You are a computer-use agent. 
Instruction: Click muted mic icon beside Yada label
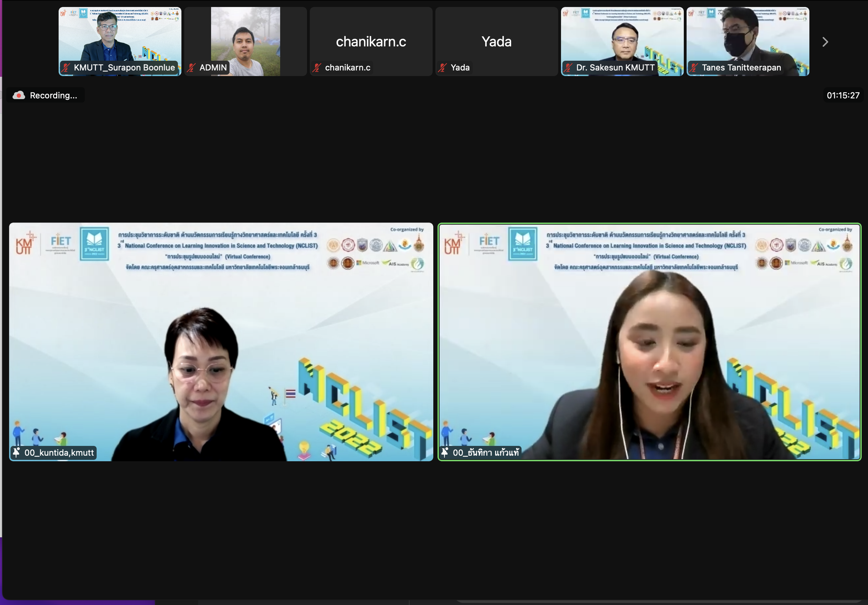point(443,68)
